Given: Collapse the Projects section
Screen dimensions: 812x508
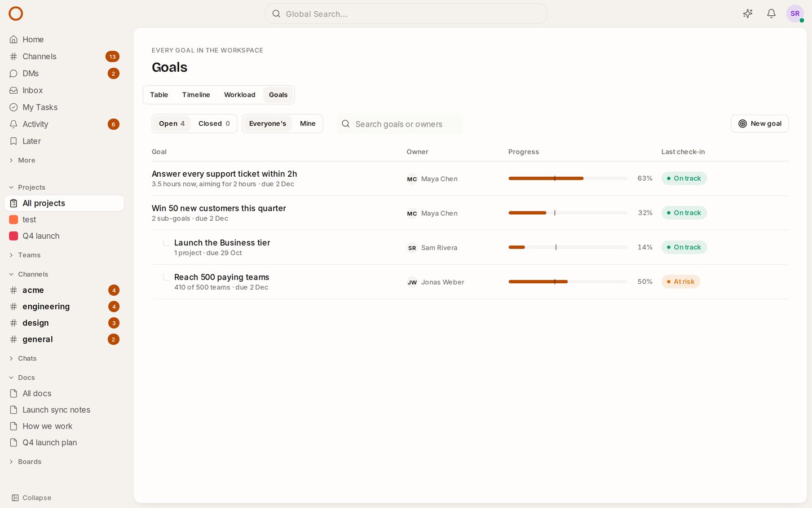Looking at the screenshot, I should 27,187.
